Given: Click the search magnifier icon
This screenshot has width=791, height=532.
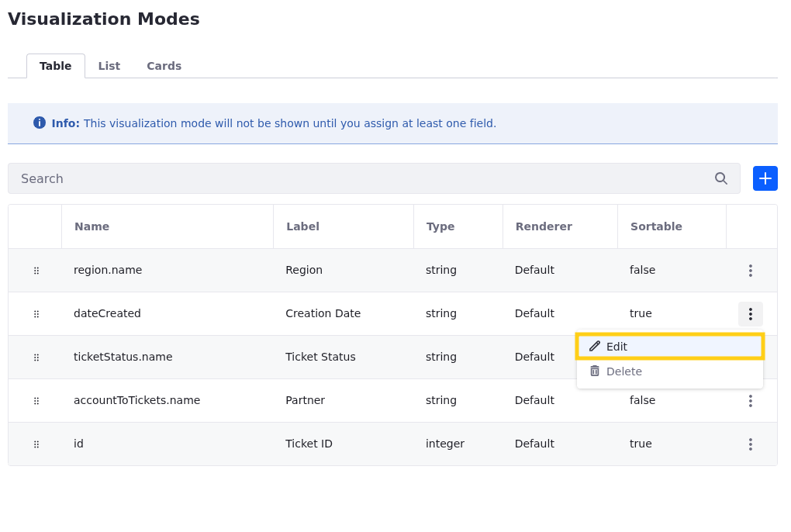Looking at the screenshot, I should click(x=721, y=178).
